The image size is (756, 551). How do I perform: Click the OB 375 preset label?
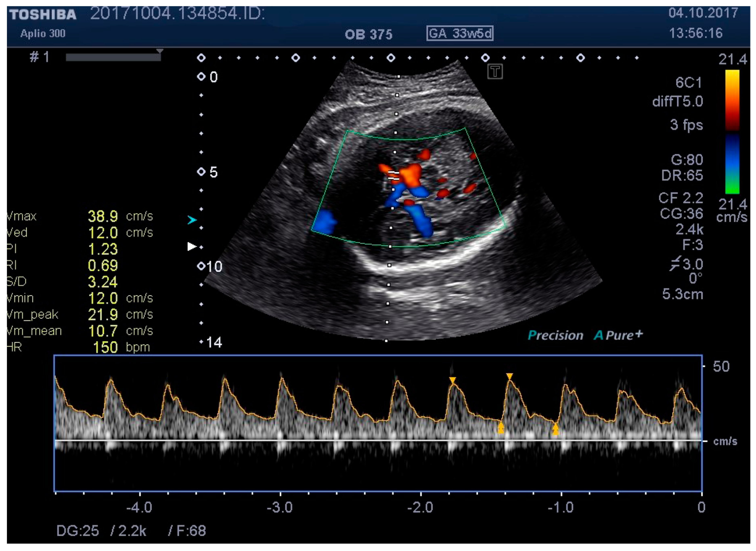click(368, 34)
